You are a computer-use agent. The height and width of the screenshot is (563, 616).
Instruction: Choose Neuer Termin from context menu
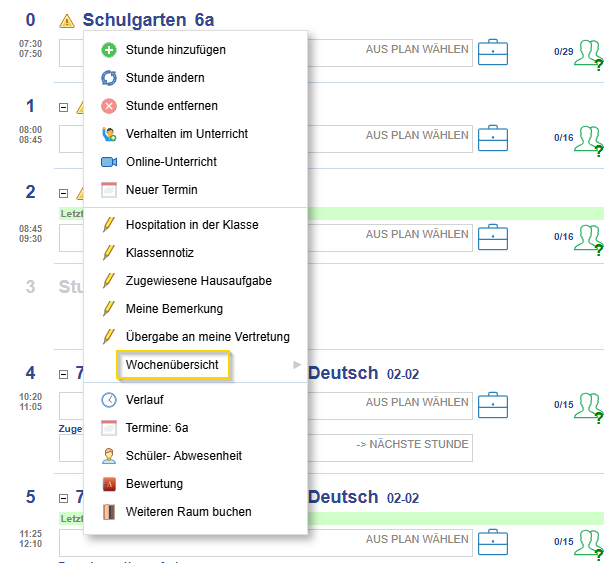(x=161, y=189)
